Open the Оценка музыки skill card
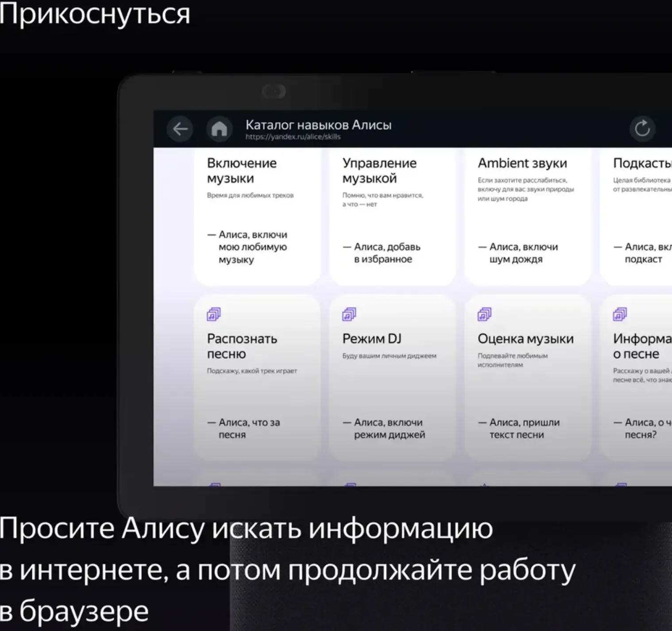Screen dimensions: 672x631 [x=528, y=378]
